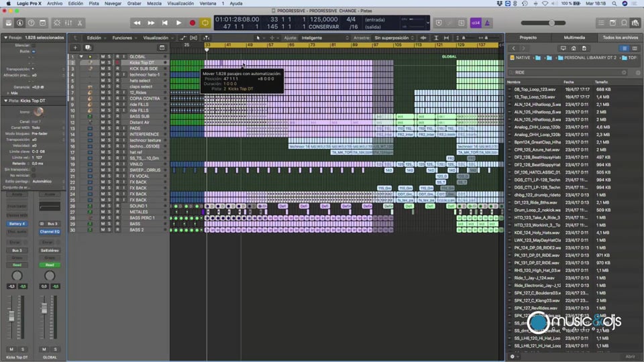Viewport: 644px width, 362px height.
Task: Collapse GLOBAL track stack disclosure triangle
Action: [x=81, y=56]
